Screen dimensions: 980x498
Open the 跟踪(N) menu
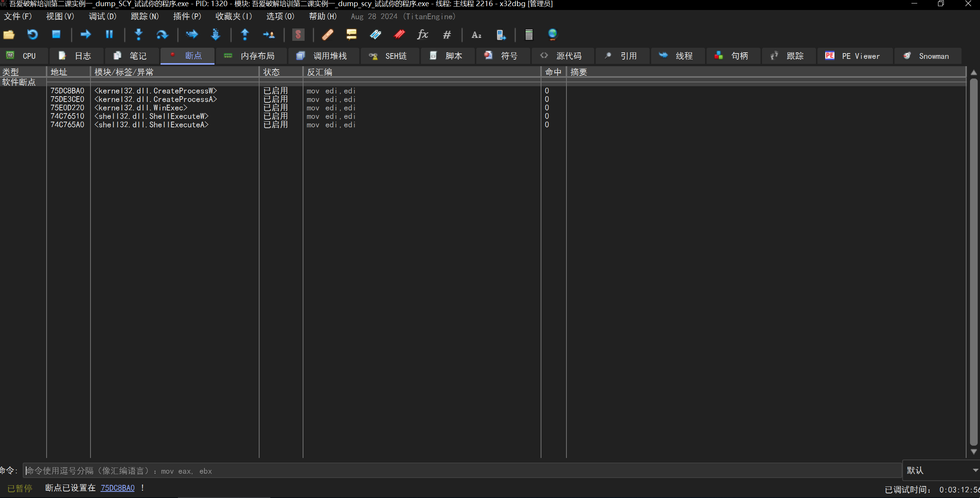click(x=145, y=16)
